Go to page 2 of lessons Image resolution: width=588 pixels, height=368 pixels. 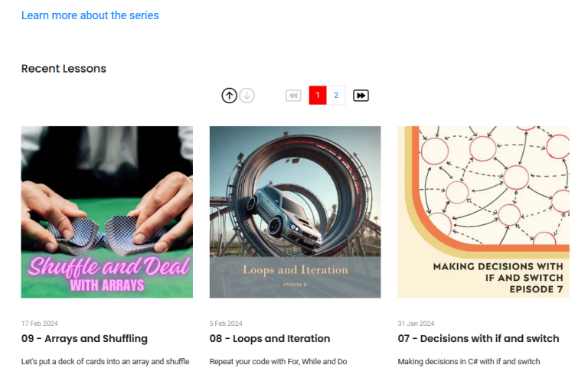tap(336, 96)
